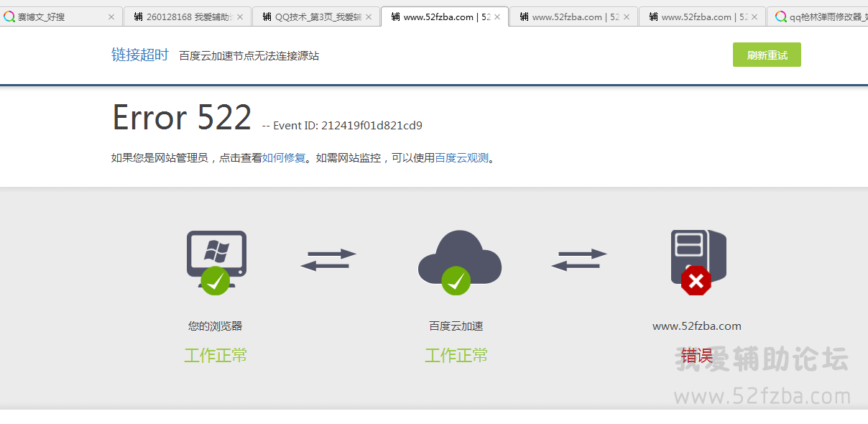Click the green 刷新重试 button
Screen dimensions: 868x424
[x=767, y=55]
